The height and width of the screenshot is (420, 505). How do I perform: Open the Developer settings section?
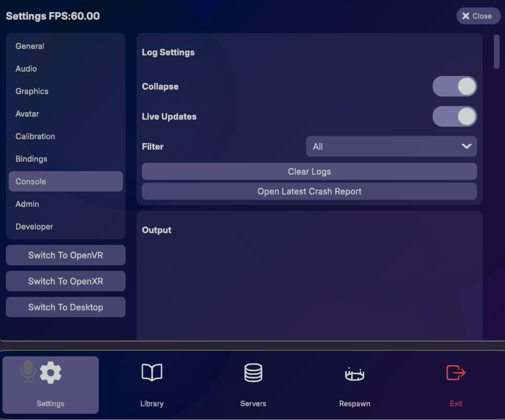click(34, 227)
